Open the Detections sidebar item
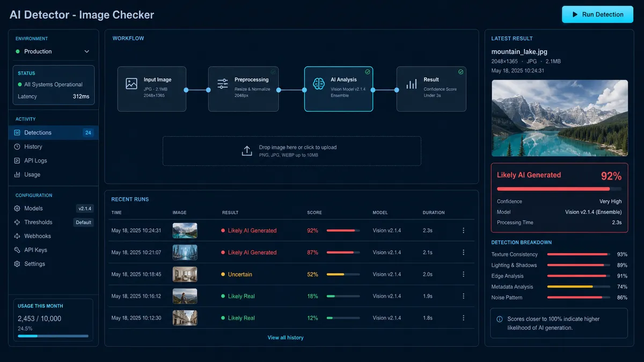 pyautogui.click(x=53, y=132)
